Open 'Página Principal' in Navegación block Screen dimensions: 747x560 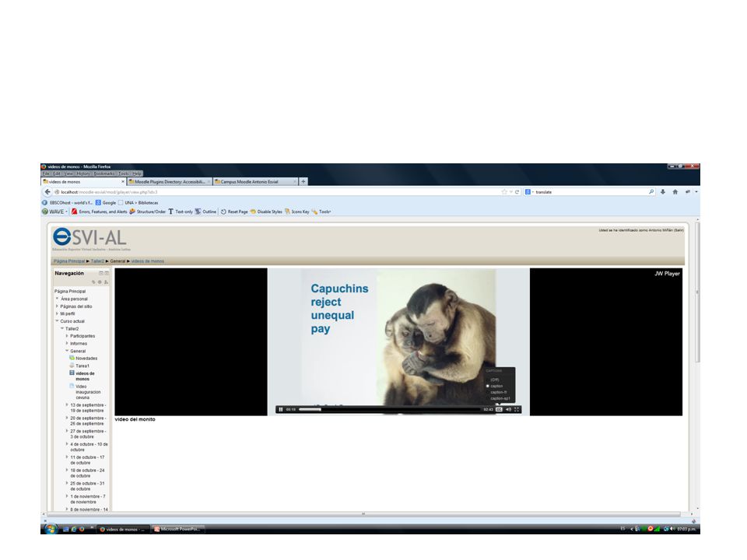point(70,292)
